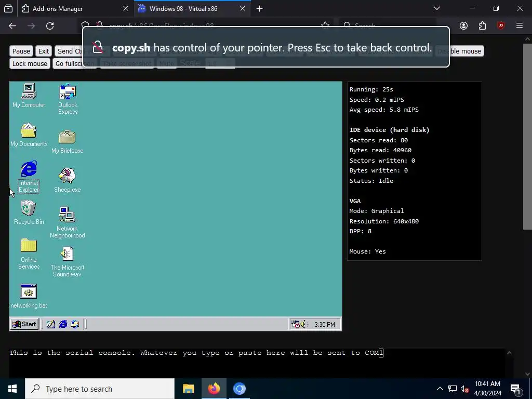This screenshot has width=532, height=399.
Task: Open File Explorer from host taskbar
Action: 188,389
